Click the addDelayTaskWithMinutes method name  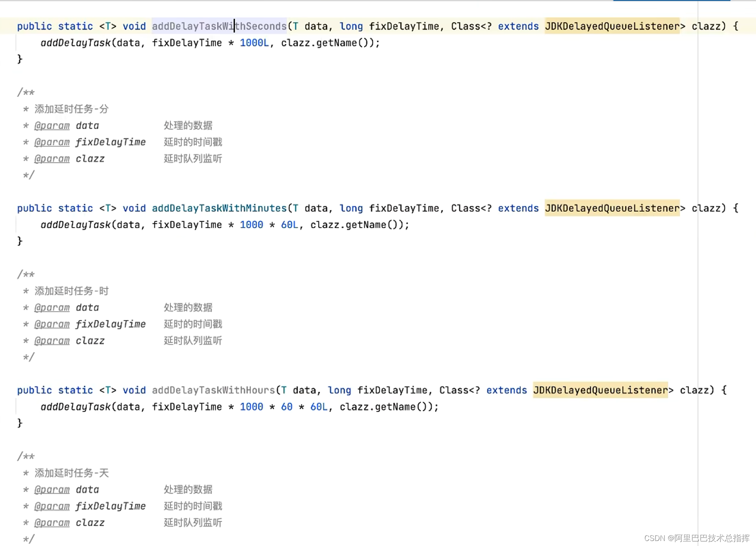219,208
